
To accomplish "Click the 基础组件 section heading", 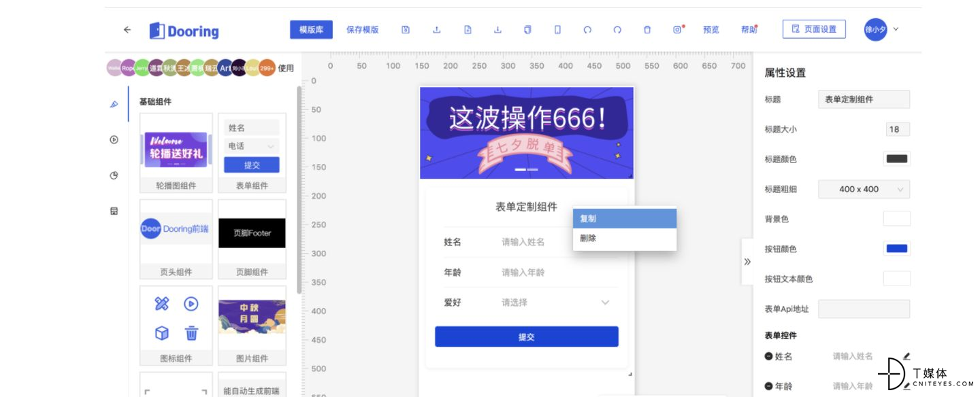I will click(x=155, y=102).
